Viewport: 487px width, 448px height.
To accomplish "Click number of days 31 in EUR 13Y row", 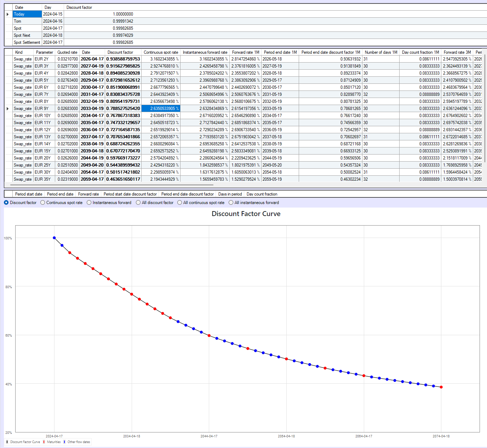I will click(x=381, y=137).
